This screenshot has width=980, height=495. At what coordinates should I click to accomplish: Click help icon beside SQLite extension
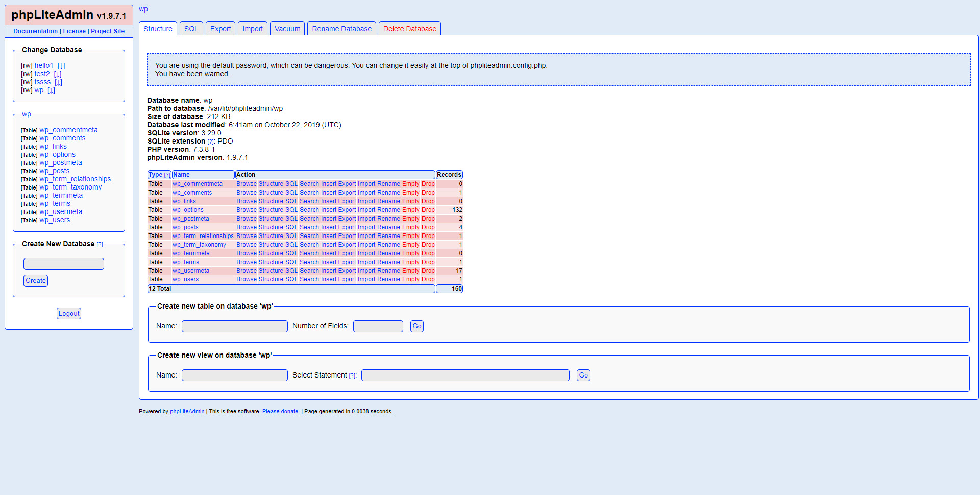click(x=210, y=142)
